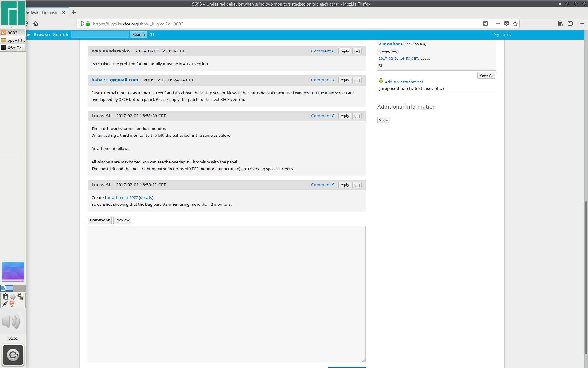This screenshot has width=588, height=368.
Task: Collapse Comment 6 with [-] toggle
Action: pyautogui.click(x=357, y=51)
